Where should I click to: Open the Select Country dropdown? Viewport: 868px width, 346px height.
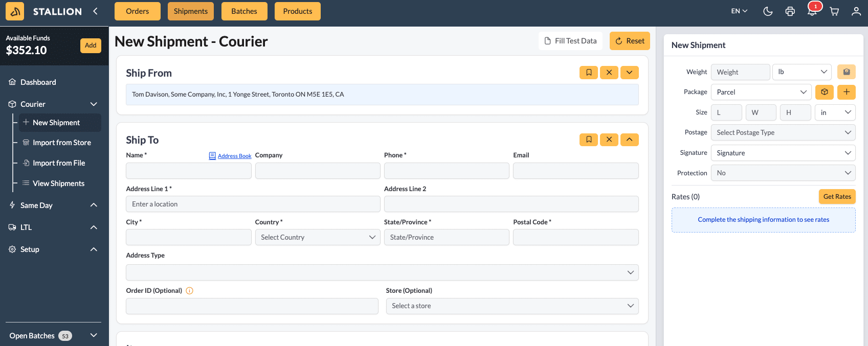pyautogui.click(x=318, y=237)
